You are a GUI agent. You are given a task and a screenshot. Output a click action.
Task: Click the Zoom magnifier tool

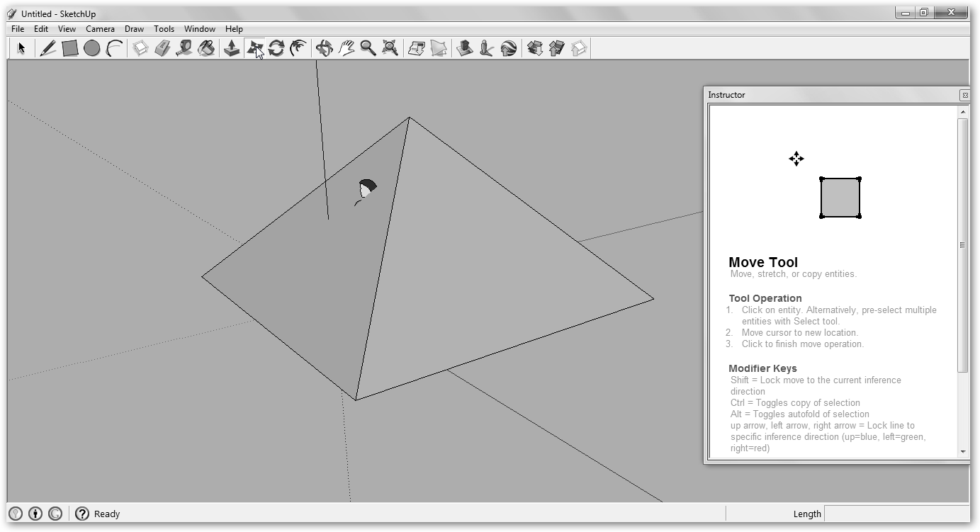pyautogui.click(x=368, y=48)
